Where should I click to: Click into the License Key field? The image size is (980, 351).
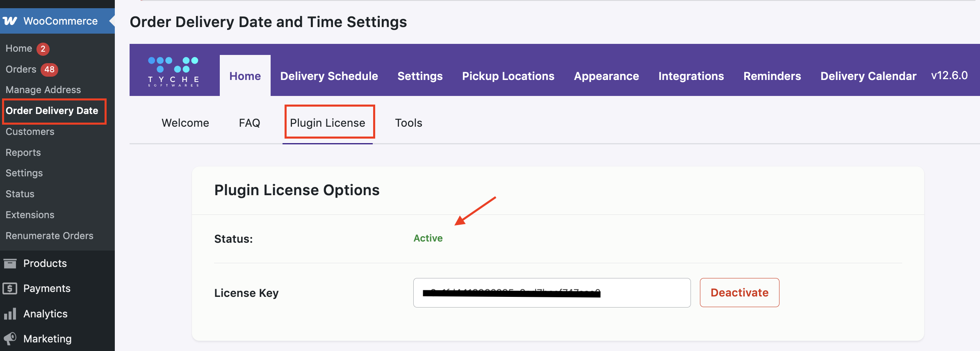pos(552,293)
